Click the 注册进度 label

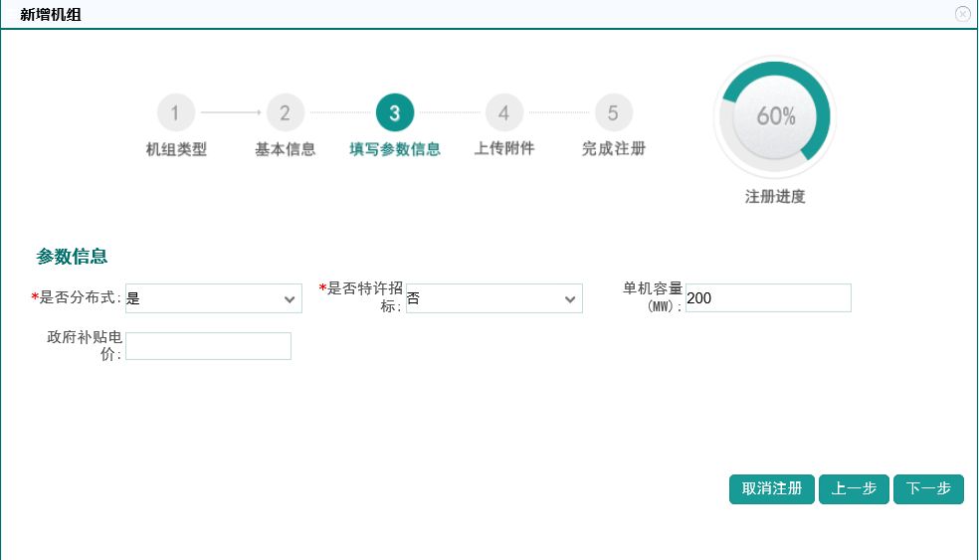[775, 197]
